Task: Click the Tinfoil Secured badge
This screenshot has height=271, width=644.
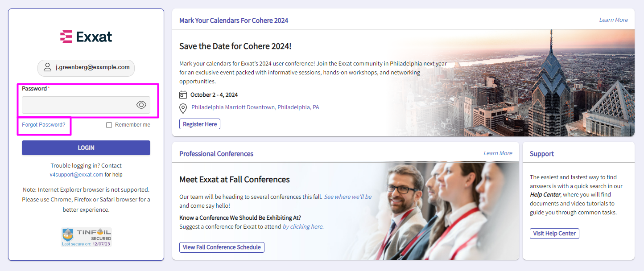Action: [86, 237]
